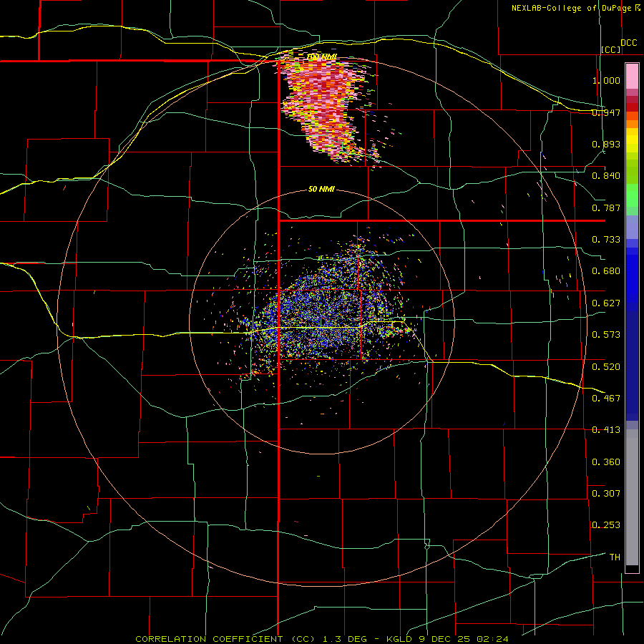Click the 100 NMI range ring label
Screen dimensions: 644x644
323,57
